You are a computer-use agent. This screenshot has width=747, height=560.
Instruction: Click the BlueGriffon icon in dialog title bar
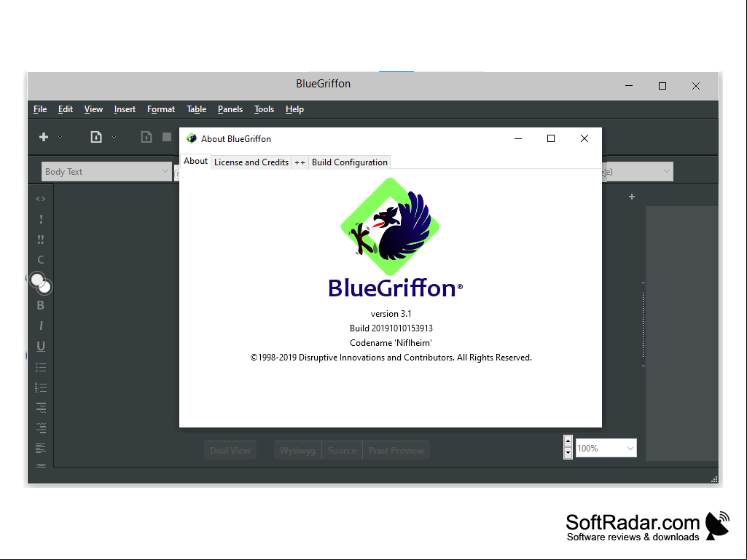point(192,138)
